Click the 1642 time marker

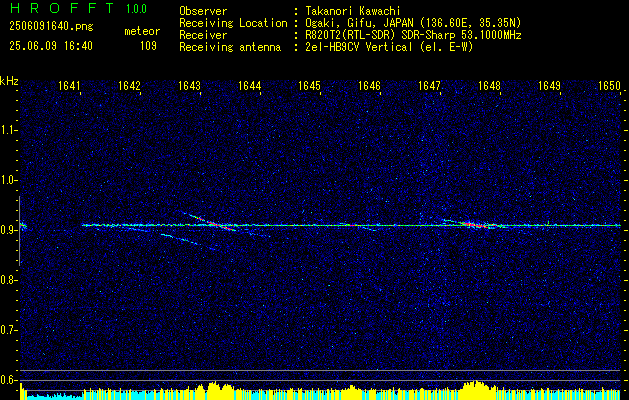129,85
